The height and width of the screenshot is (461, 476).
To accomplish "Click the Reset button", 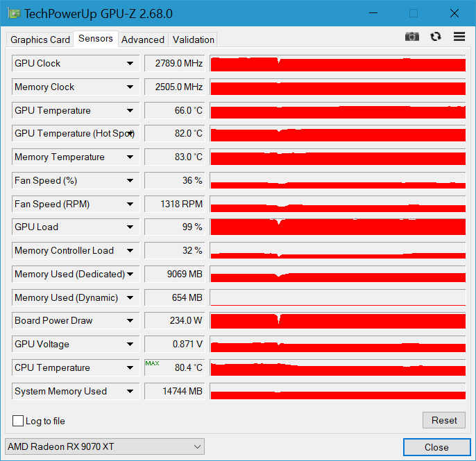I will (x=444, y=420).
